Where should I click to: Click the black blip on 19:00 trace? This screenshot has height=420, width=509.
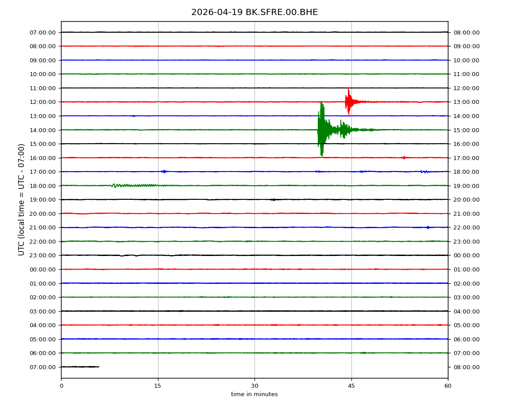point(274,199)
